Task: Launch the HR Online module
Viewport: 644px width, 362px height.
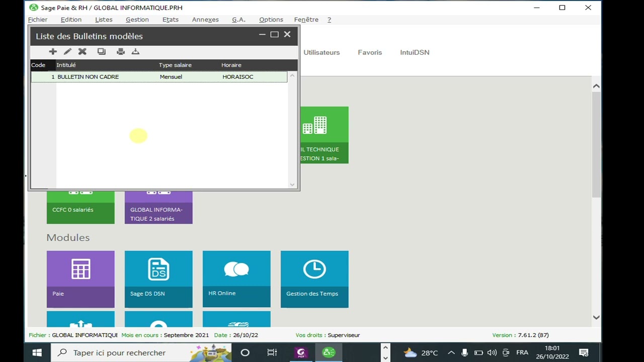Action: pos(236,279)
